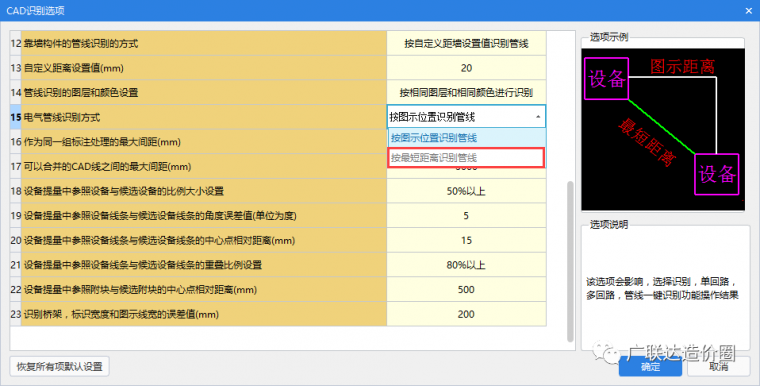This screenshot has height=386, width=760.
Task: Select value cell 按自定义距墙设置值识别管线
Action: 466,44
